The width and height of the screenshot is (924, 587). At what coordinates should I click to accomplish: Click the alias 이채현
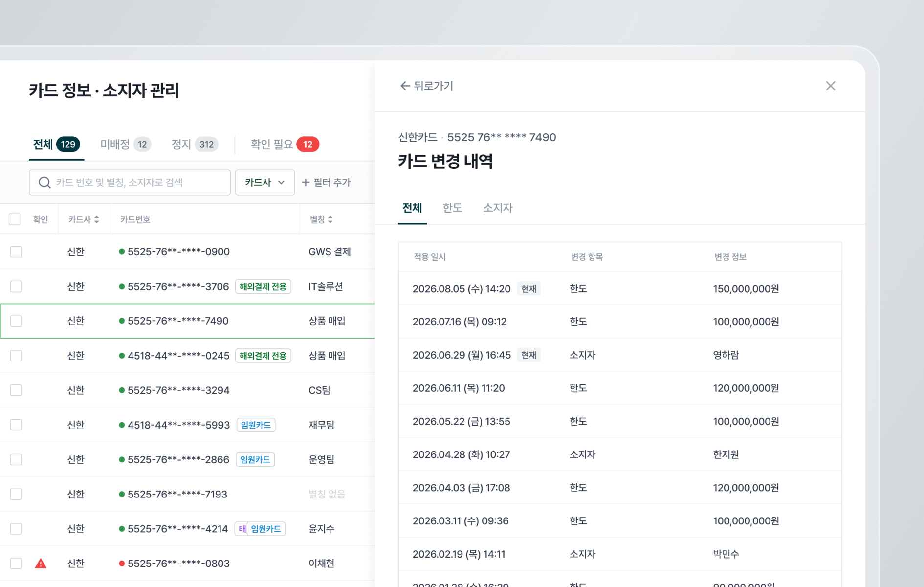(321, 564)
